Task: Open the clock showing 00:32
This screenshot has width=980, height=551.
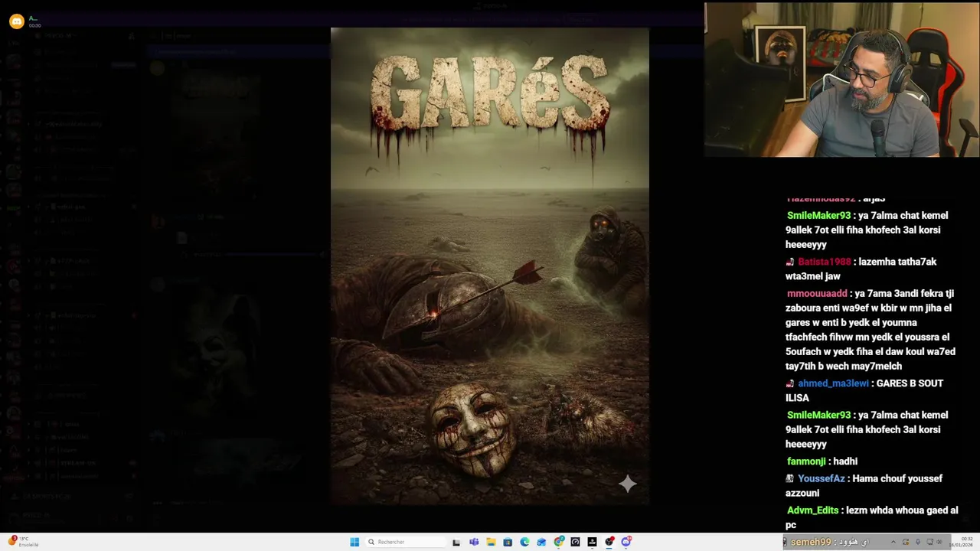Action: [962, 542]
